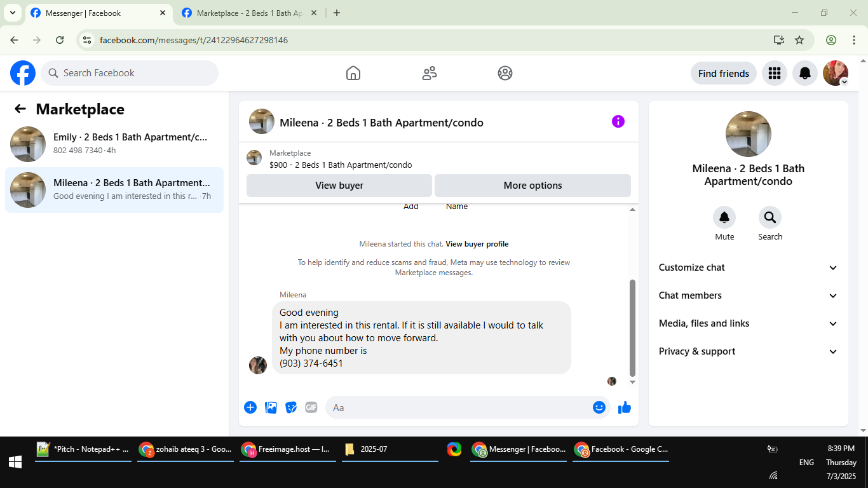Close the Messenger browser tab
The image size is (868, 488).
tap(163, 13)
